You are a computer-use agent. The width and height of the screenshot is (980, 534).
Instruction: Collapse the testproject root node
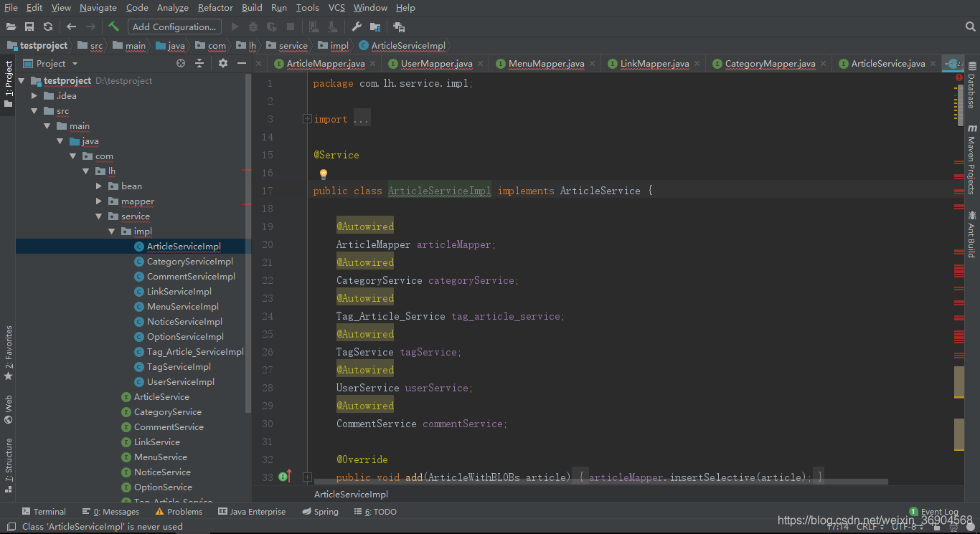pos(22,81)
